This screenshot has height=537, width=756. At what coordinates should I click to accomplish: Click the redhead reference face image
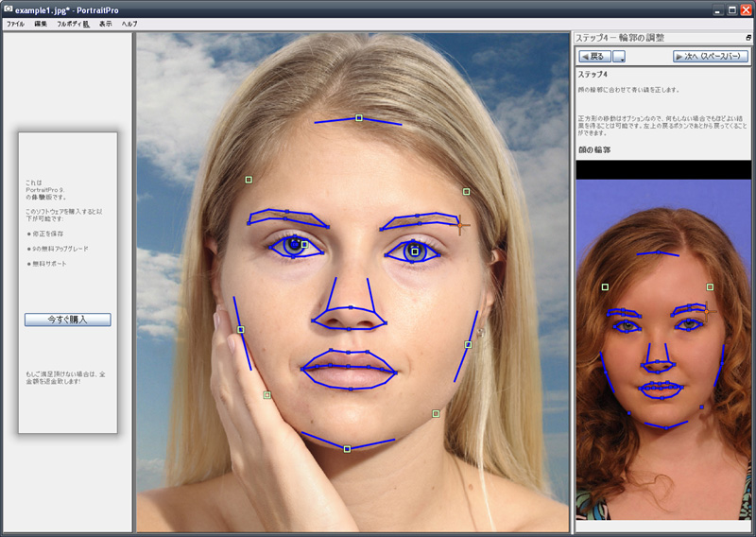(x=663, y=349)
